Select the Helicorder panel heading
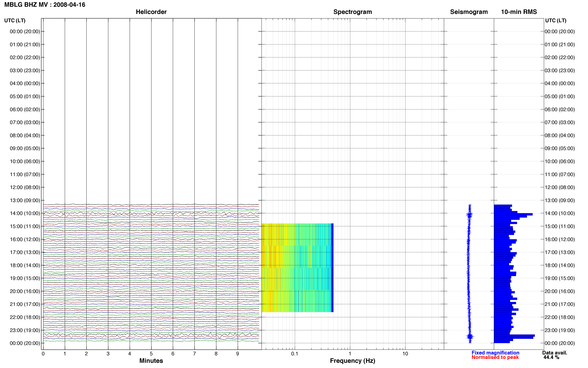 pos(151,12)
